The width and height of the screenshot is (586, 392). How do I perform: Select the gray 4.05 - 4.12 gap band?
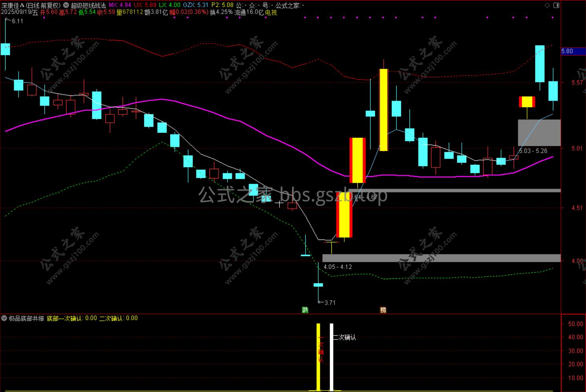pos(441,258)
